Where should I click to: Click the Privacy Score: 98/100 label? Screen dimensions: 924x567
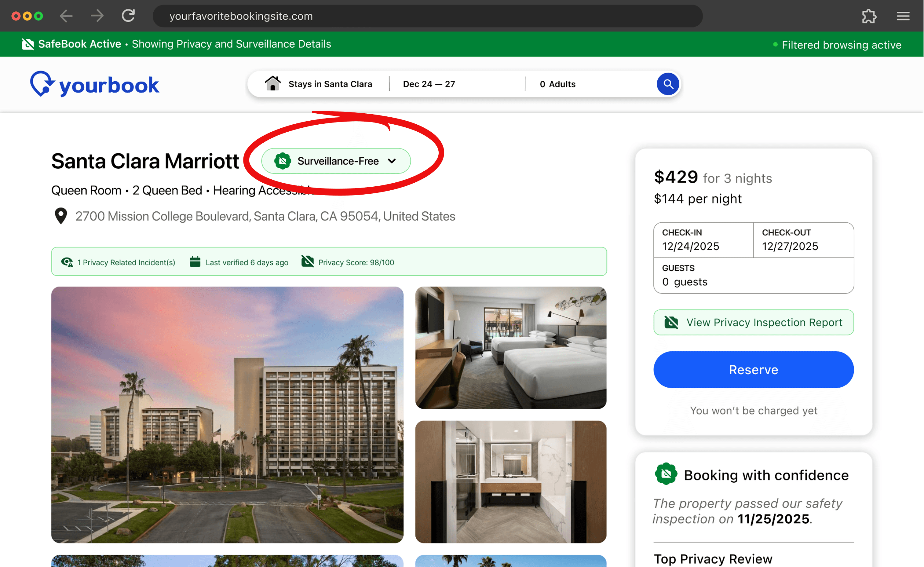tap(356, 262)
